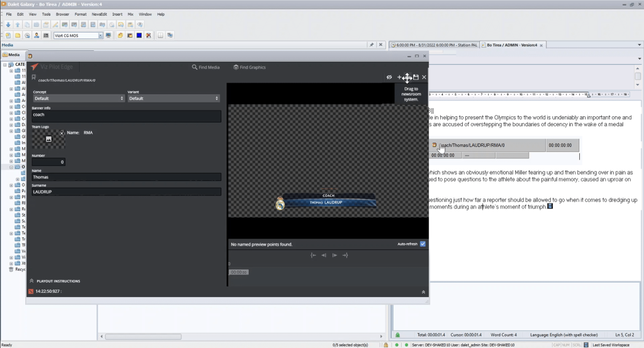This screenshot has width=644, height=348.
Task: Click the Find Media button
Action: [x=206, y=67]
